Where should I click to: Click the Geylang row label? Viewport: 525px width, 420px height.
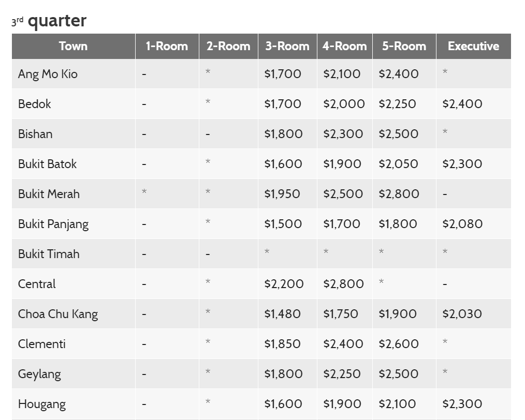(39, 374)
